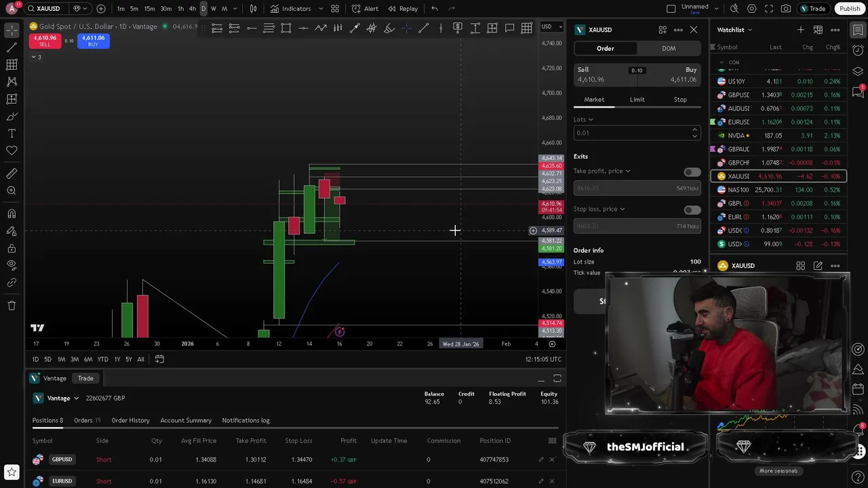Open the text annotation tool
This screenshot has width=868, height=488.
(x=12, y=133)
